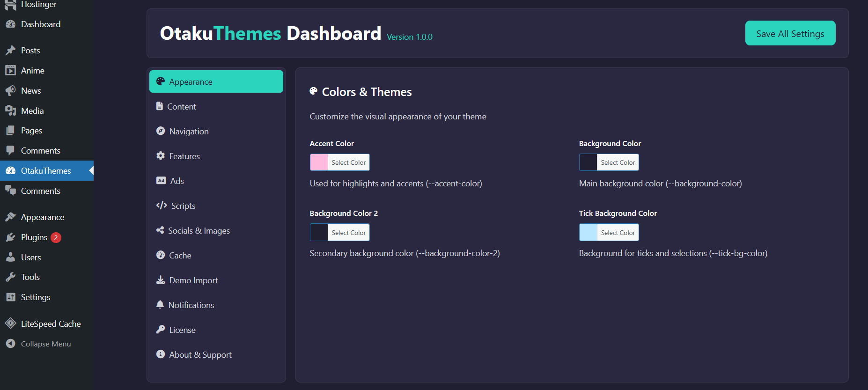Click the Appearance paintbrush icon in sidebar
The height and width of the screenshot is (390, 868).
point(11,217)
